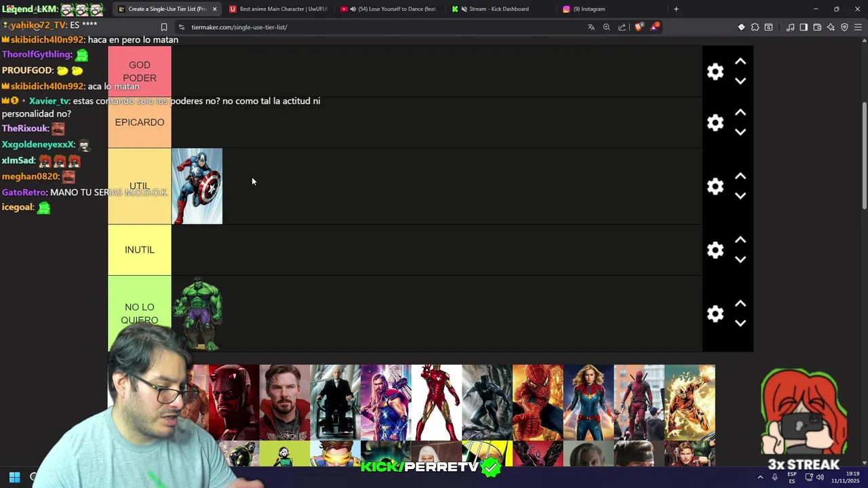Open the Brave Wallet icon
868x488 pixels.
(817, 27)
